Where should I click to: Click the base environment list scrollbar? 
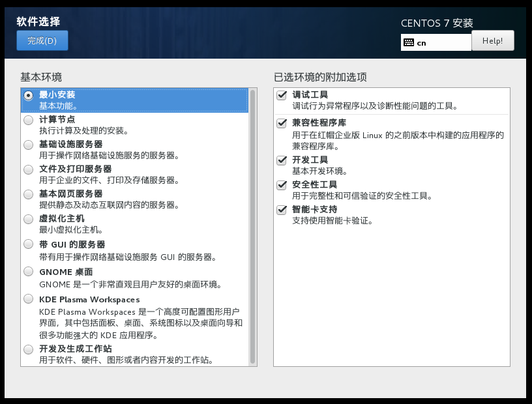252,227
